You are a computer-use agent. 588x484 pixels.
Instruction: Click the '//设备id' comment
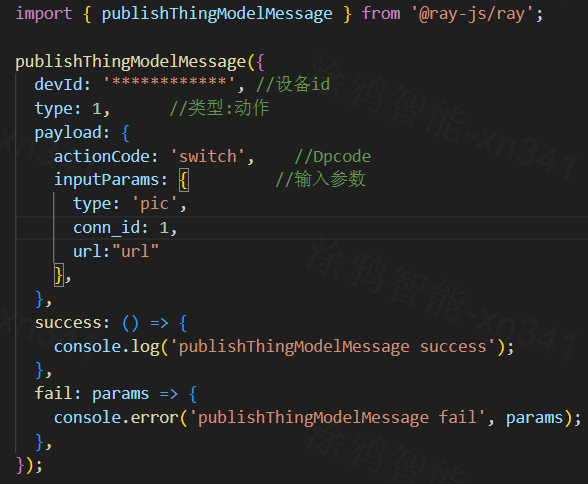[293, 84]
